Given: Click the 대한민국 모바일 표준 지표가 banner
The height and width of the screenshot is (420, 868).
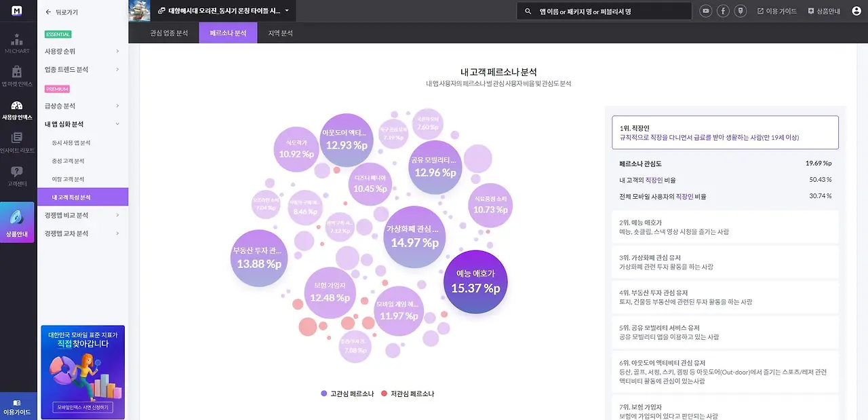Looking at the screenshot, I should [x=83, y=372].
